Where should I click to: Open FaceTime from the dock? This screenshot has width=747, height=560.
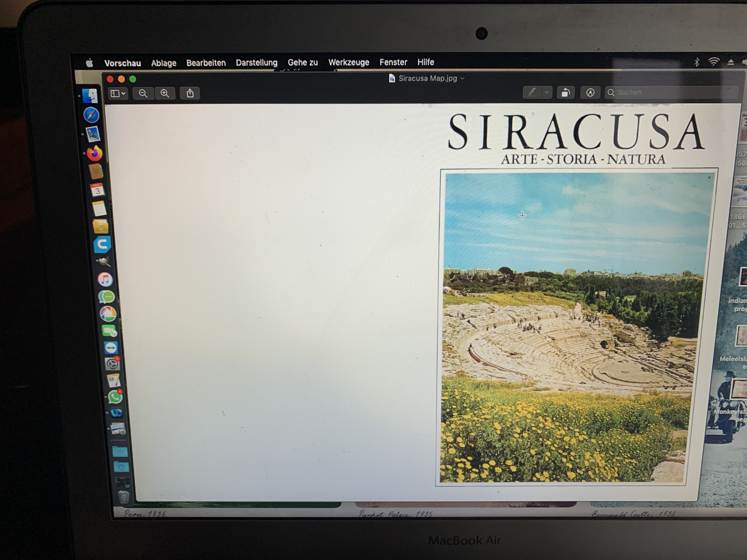click(109, 331)
